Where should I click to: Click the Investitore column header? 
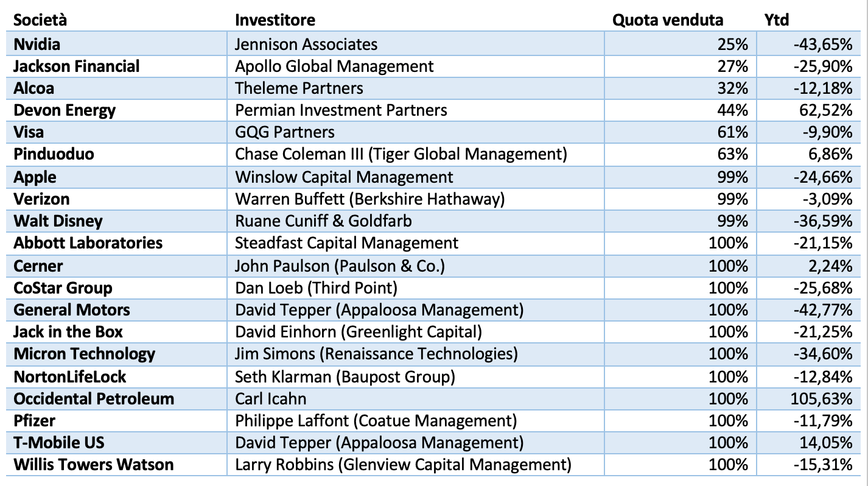click(x=275, y=19)
